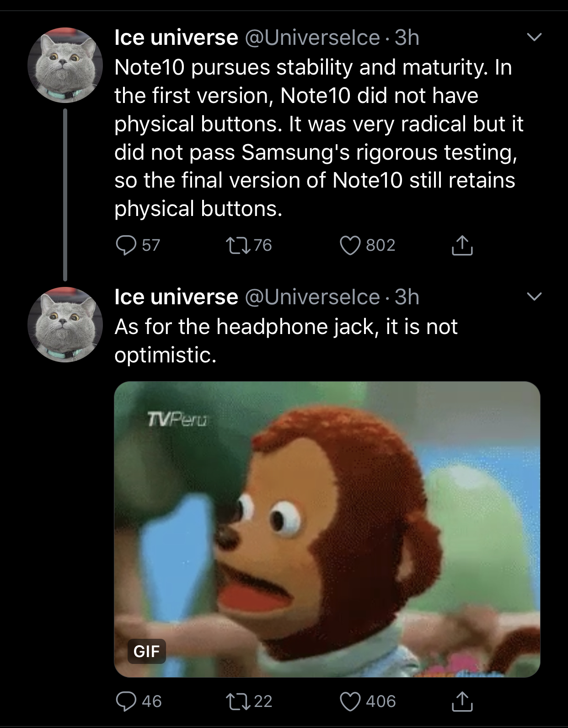This screenshot has height=728, width=568.
Task: Open the headphone jack tweet text
Action: click(286, 340)
